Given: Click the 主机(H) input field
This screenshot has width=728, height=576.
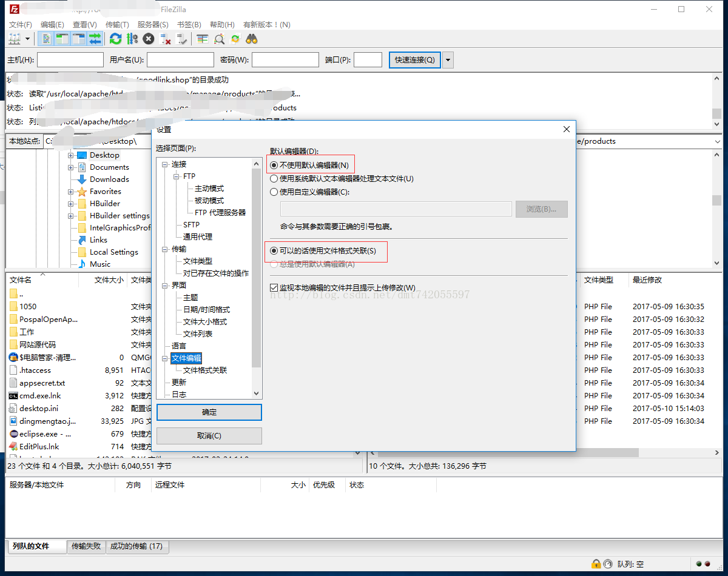Looking at the screenshot, I should click(70, 60).
